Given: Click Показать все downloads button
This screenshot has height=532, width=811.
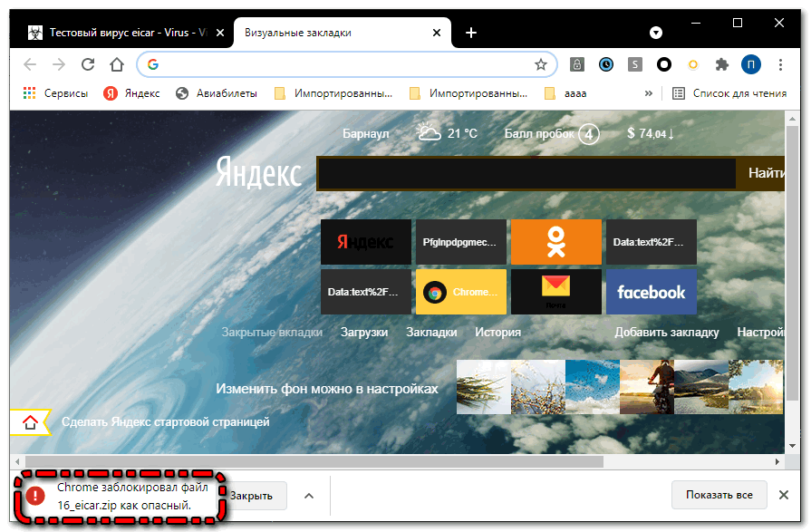Looking at the screenshot, I should pos(719,495).
